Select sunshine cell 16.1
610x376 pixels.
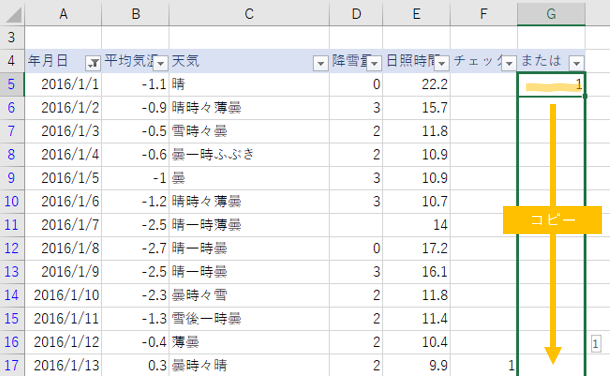coord(416,271)
